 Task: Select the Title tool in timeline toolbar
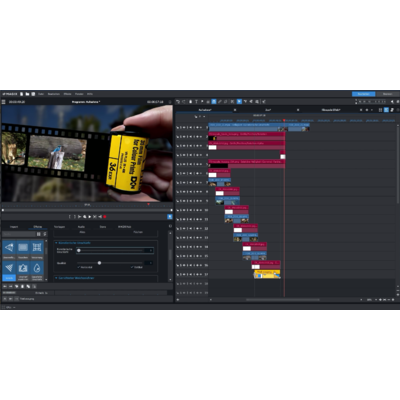(196, 101)
